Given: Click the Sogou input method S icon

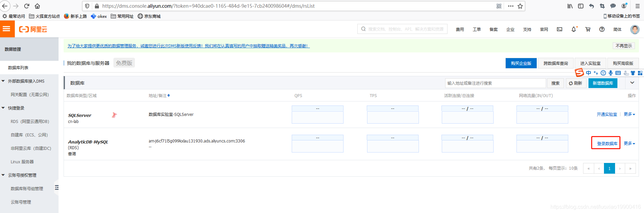Looking at the screenshot, I should click(579, 73).
